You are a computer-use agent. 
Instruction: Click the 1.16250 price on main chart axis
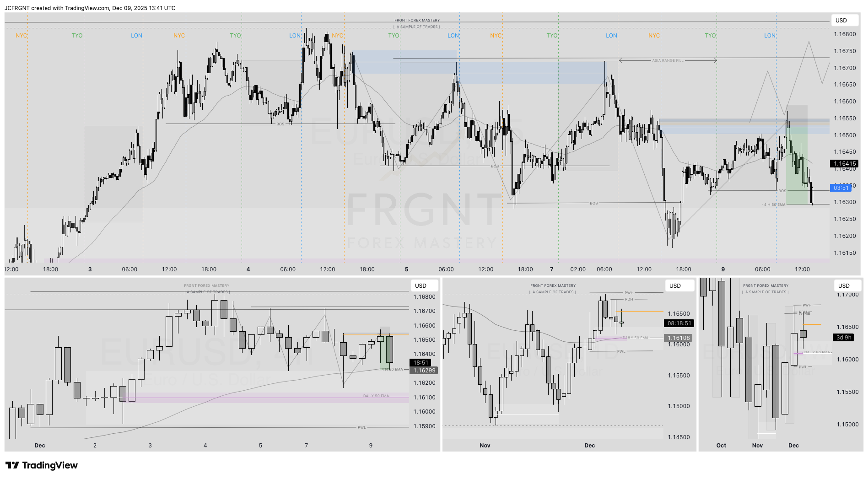845,219
